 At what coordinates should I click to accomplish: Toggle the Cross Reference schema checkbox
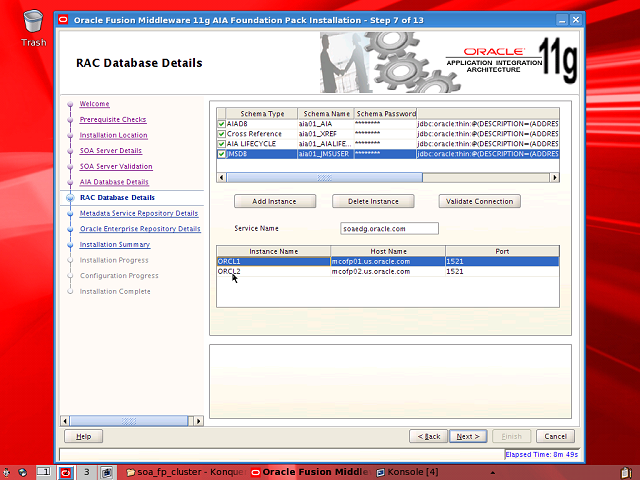coord(222,134)
